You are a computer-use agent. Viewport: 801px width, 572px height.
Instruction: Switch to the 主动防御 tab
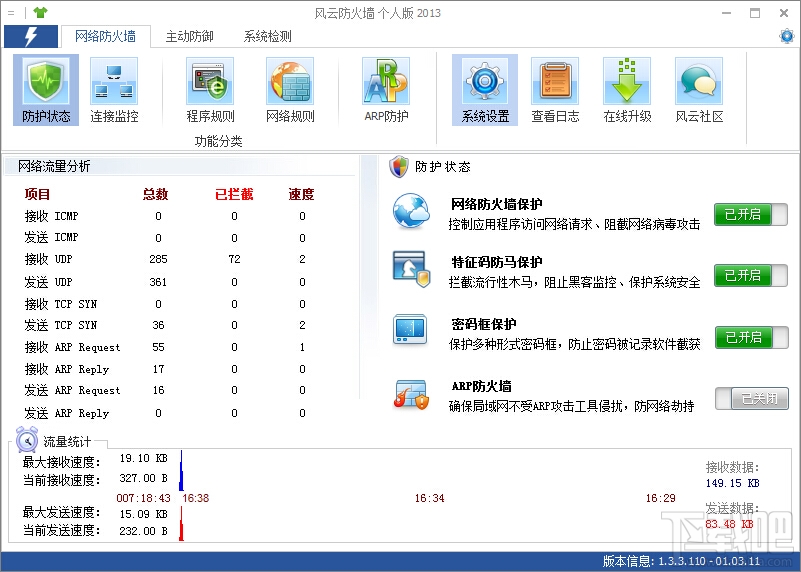(x=190, y=36)
